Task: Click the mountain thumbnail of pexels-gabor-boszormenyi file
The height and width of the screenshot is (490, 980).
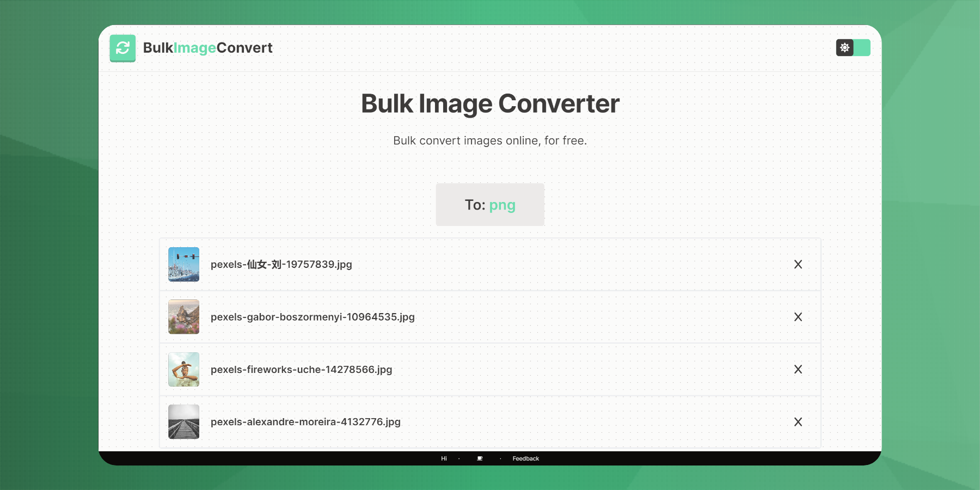Action: (x=184, y=317)
